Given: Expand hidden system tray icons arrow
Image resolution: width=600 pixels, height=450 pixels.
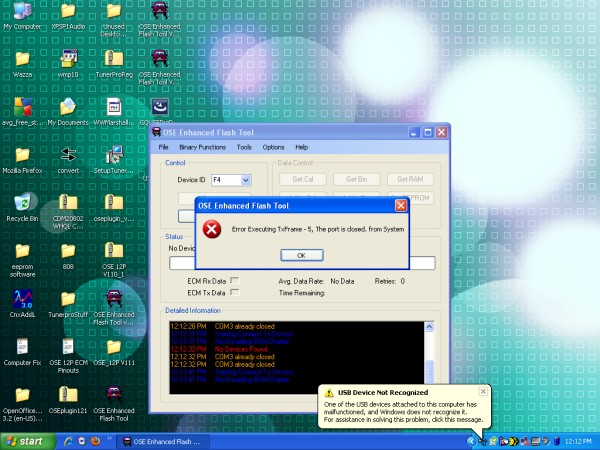Looking at the screenshot, I should 471,442.
